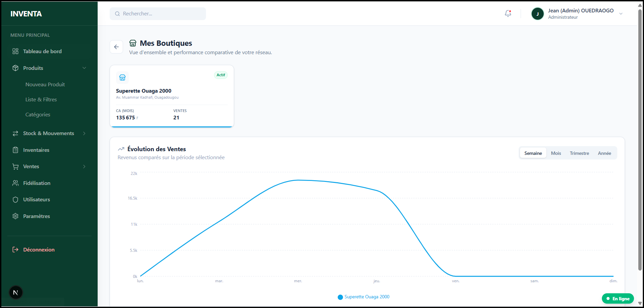The height and width of the screenshot is (308, 644).
Task: Click the back arrow button
Action: tap(116, 47)
